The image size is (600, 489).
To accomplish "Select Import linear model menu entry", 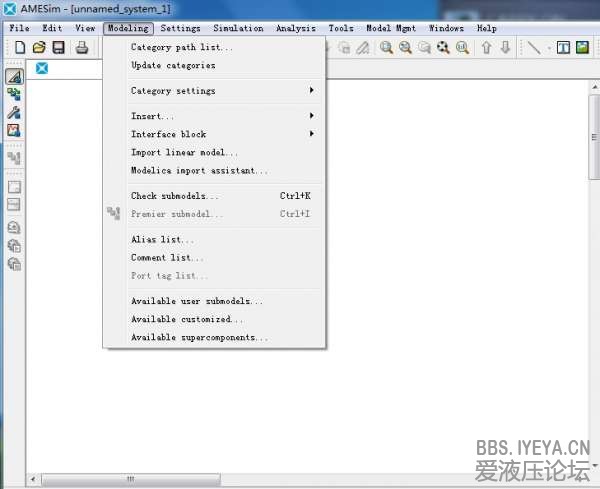I will (x=185, y=152).
